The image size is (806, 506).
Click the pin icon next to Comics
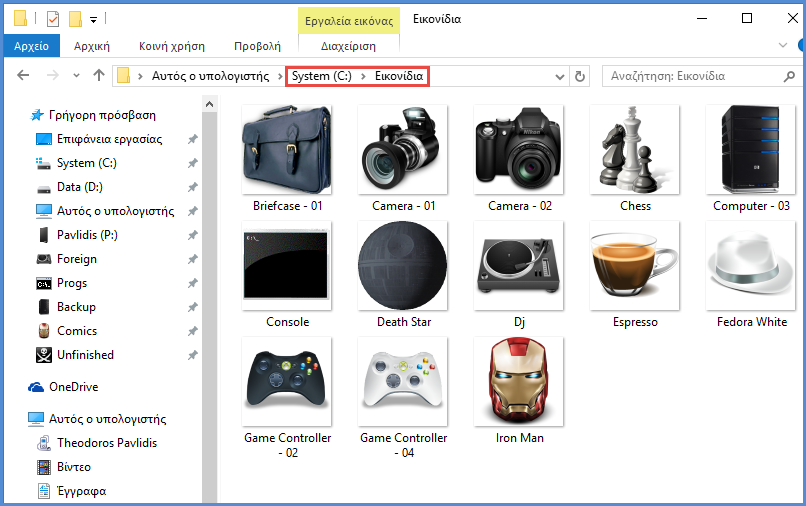click(192, 331)
